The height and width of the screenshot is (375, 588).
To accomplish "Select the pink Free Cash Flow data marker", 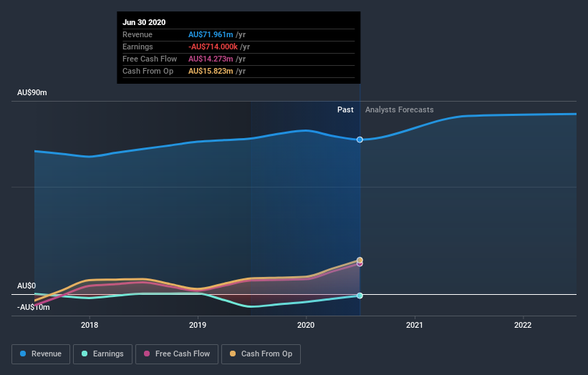I will point(360,264).
